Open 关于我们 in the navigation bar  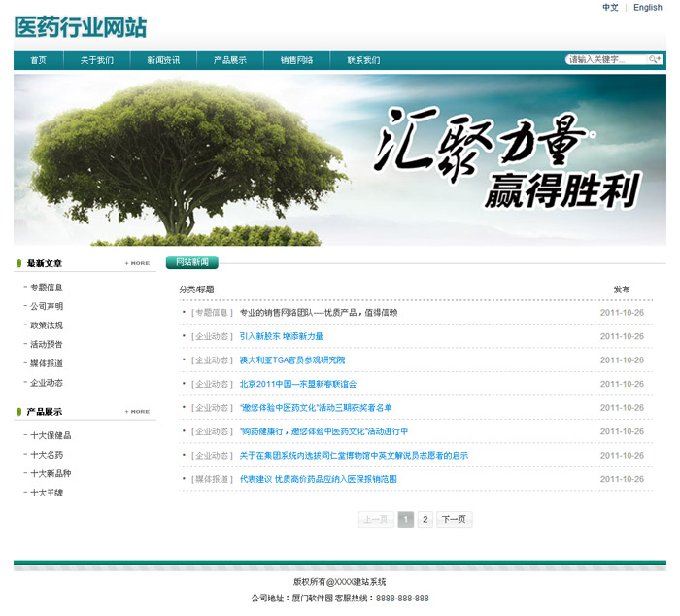[97, 60]
